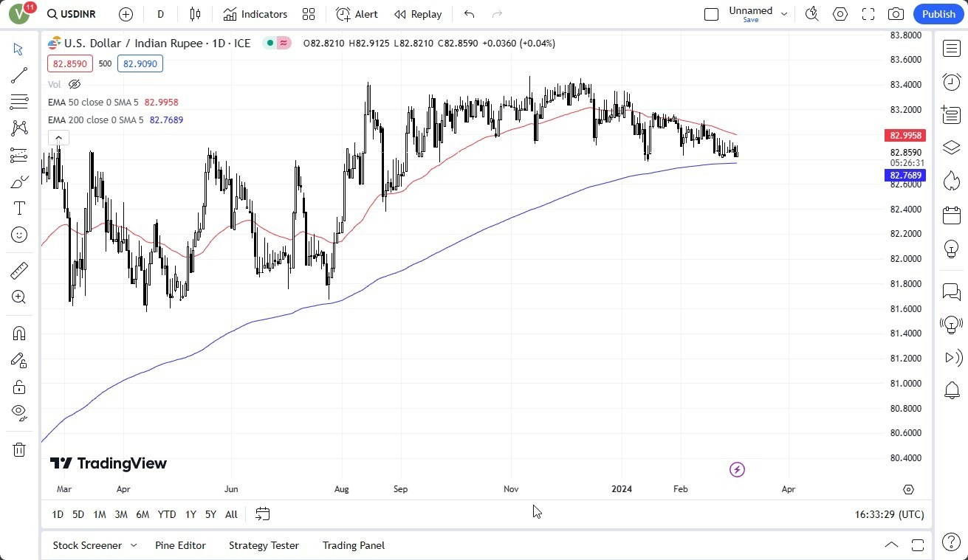Toggle magnet mode

[20, 333]
